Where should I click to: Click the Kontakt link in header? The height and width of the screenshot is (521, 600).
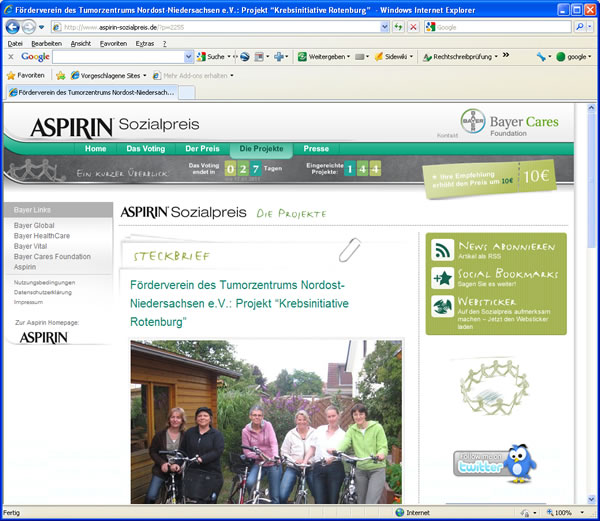[447, 135]
